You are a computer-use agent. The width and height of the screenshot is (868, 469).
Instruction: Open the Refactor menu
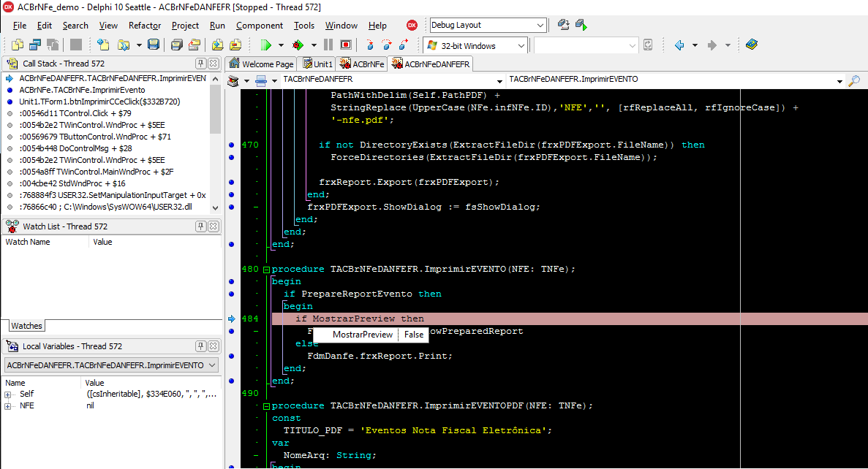click(145, 26)
